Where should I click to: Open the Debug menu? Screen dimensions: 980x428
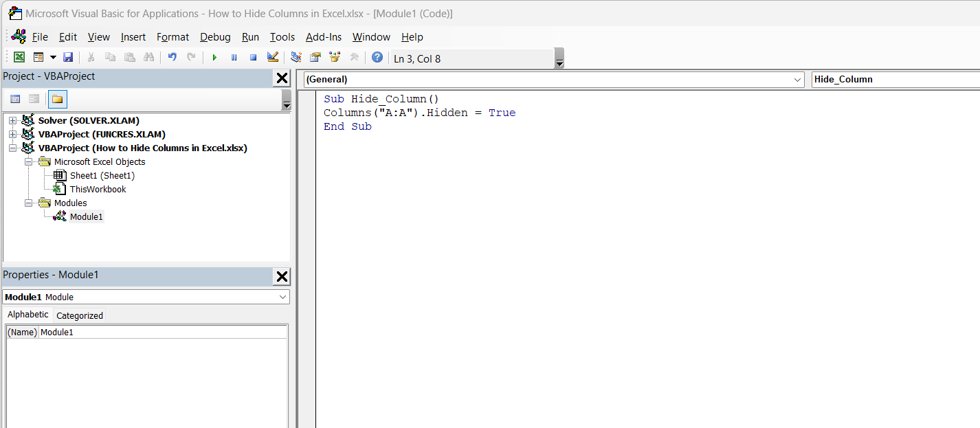point(216,37)
